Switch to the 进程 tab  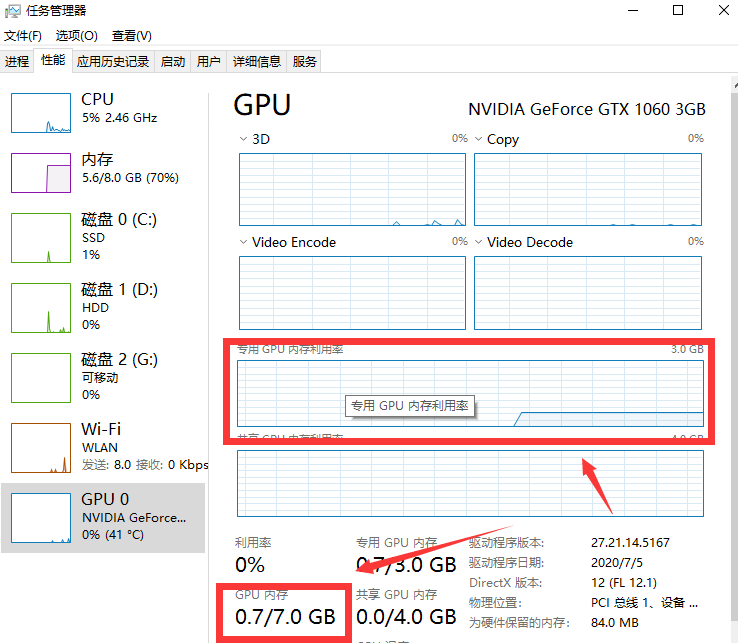(17, 62)
